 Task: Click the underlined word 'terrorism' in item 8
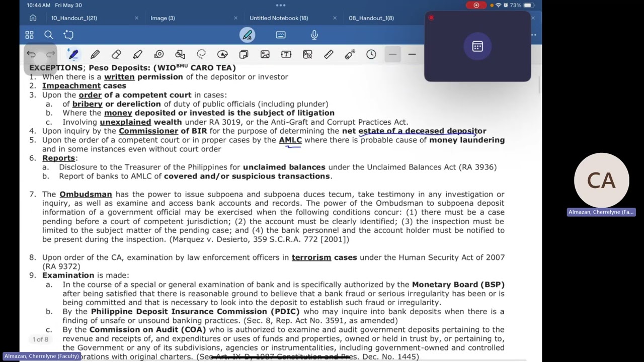(x=311, y=257)
